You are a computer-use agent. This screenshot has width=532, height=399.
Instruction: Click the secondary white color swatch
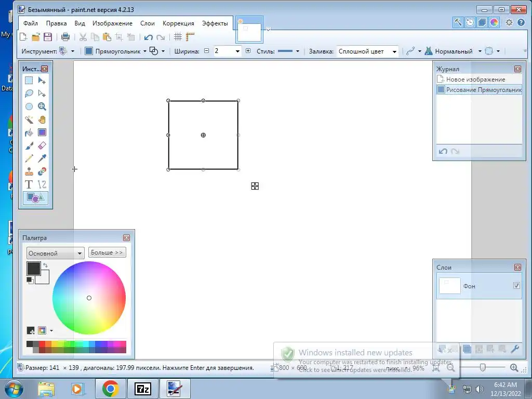click(44, 279)
